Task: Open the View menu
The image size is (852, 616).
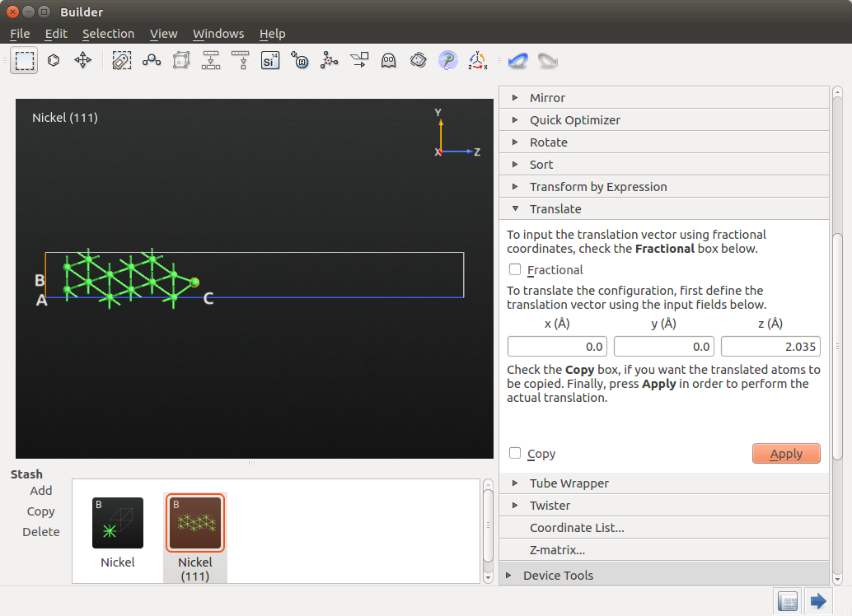Action: (163, 34)
